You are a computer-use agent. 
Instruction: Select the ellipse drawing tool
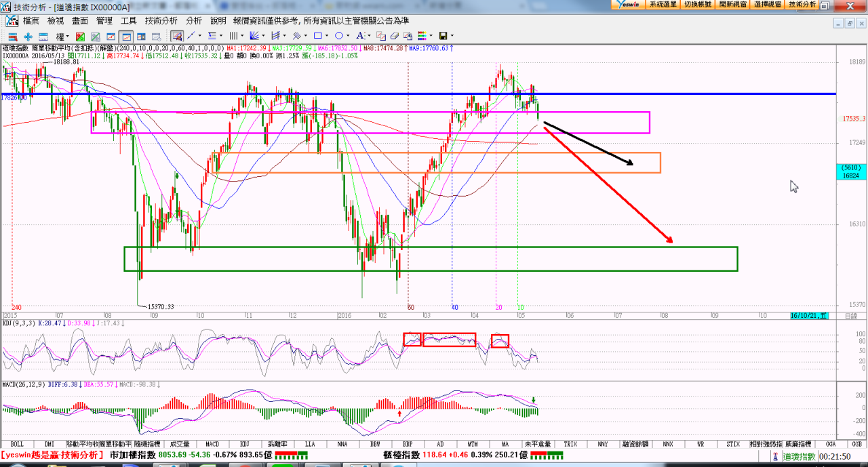(x=339, y=36)
